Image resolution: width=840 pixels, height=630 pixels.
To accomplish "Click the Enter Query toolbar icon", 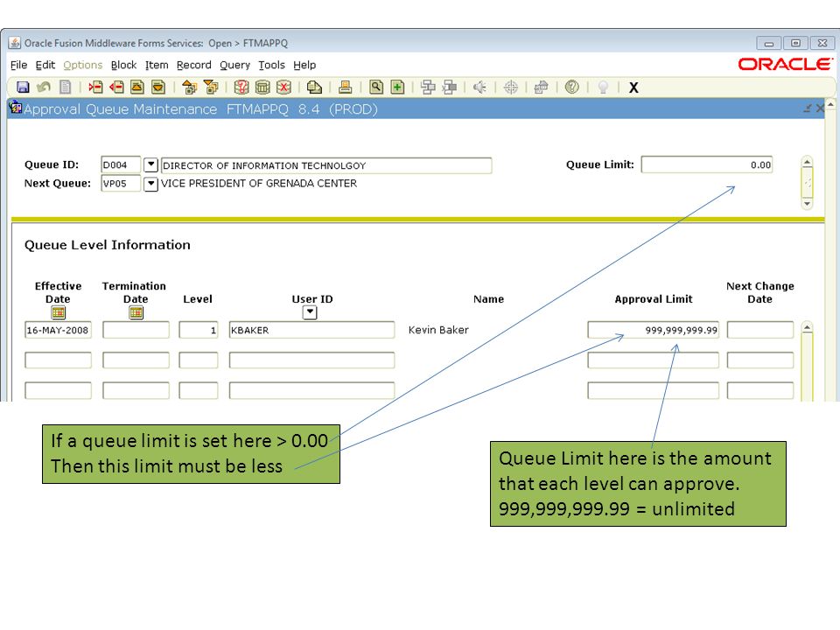I will [241, 87].
